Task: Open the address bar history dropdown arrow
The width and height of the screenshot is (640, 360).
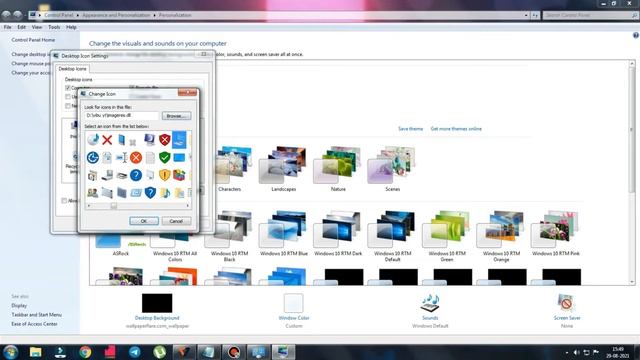Action: [526, 15]
